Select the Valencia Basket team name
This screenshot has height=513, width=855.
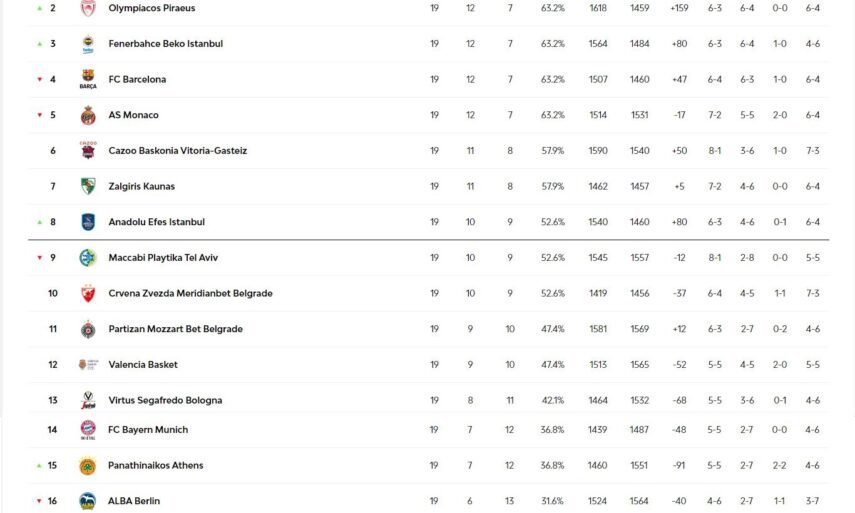point(143,365)
